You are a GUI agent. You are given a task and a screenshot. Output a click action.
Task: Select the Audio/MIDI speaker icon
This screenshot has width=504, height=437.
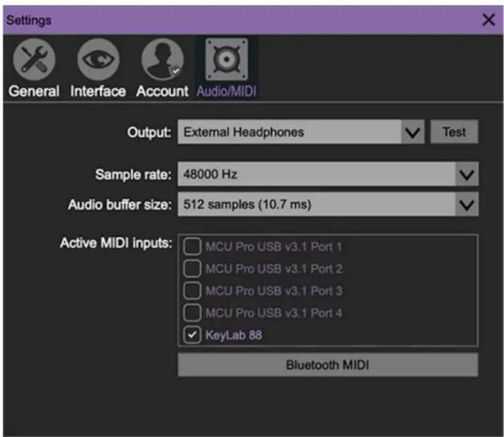tap(227, 59)
